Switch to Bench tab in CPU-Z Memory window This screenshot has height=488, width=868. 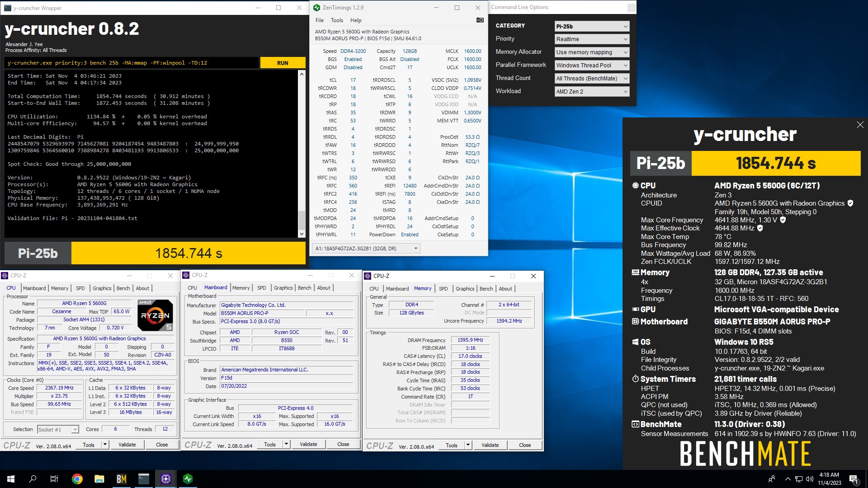(x=486, y=289)
